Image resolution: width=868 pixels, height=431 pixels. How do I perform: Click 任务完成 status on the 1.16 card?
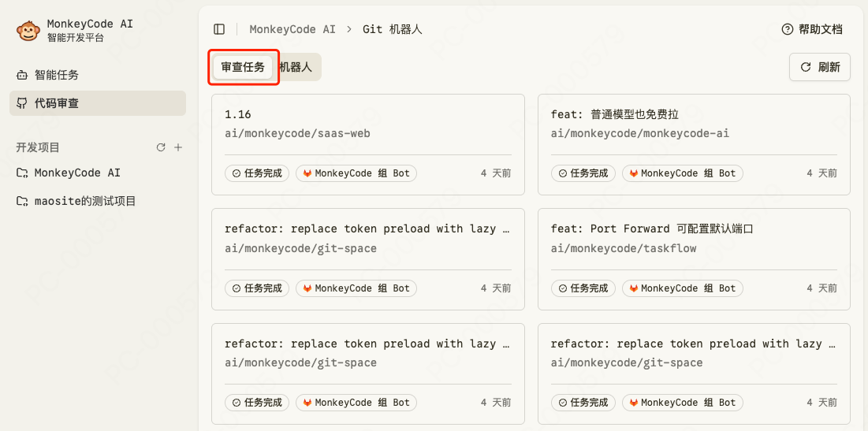pos(257,173)
